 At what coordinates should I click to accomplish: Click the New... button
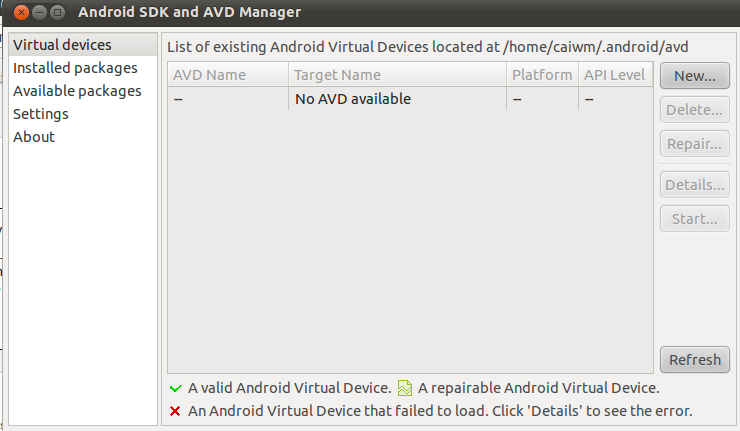(x=695, y=76)
